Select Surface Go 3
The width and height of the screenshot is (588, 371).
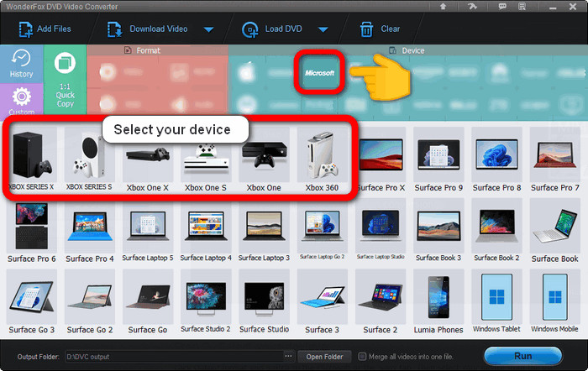tap(32, 302)
